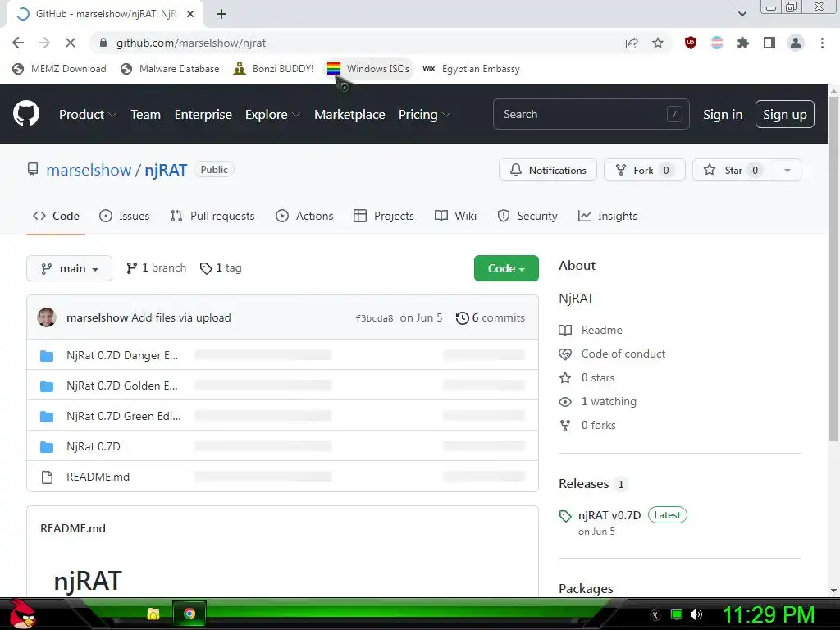The height and width of the screenshot is (630, 840).
Task: Open share page icon in address bar
Action: pyautogui.click(x=632, y=43)
